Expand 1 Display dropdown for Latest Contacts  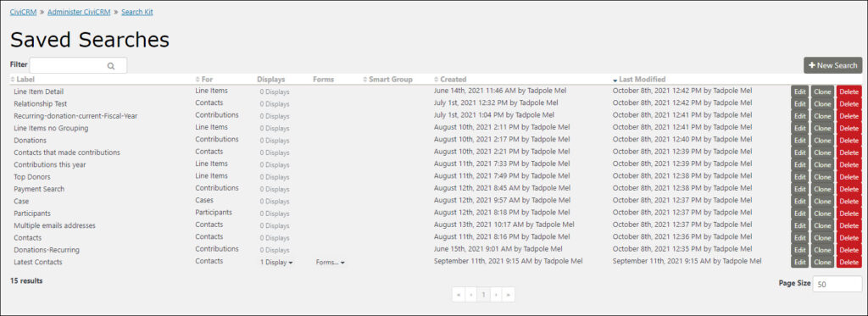[x=276, y=263]
